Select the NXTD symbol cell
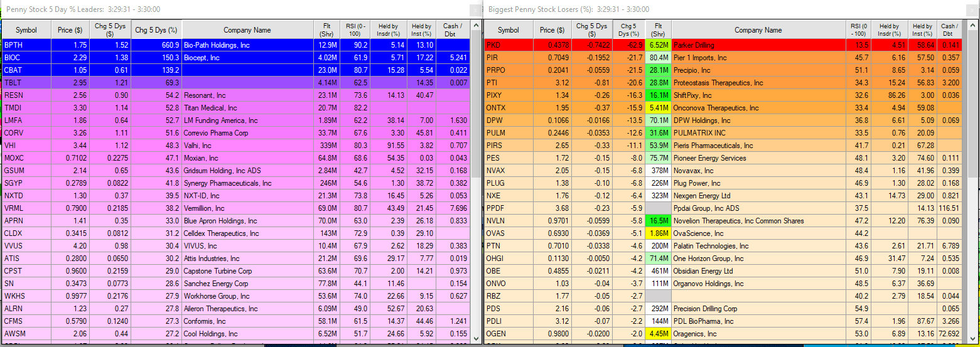Image resolution: width=980 pixels, height=347 pixels. point(26,196)
